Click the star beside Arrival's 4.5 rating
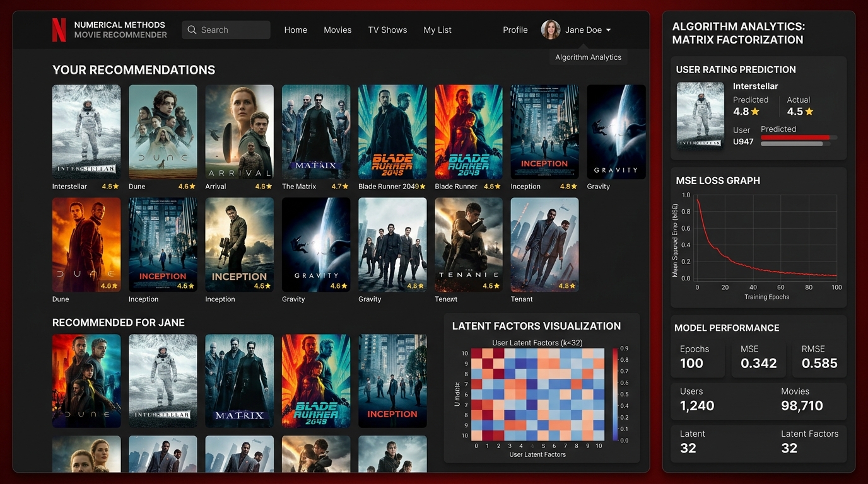The image size is (868, 484). point(269,187)
